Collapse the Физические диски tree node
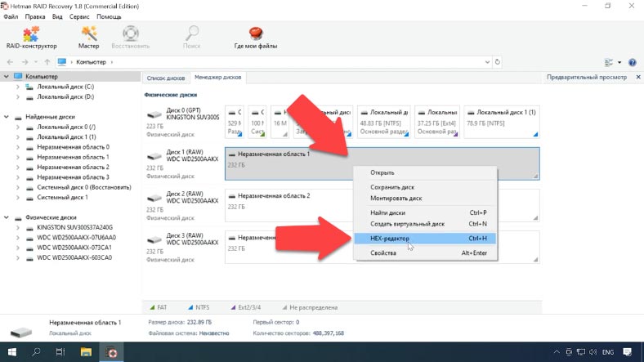The image size is (644, 362). [x=7, y=217]
